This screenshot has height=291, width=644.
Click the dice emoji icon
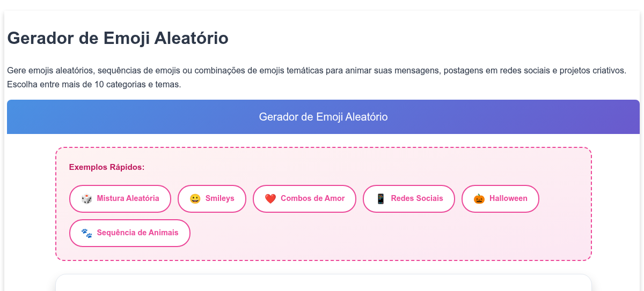point(86,199)
